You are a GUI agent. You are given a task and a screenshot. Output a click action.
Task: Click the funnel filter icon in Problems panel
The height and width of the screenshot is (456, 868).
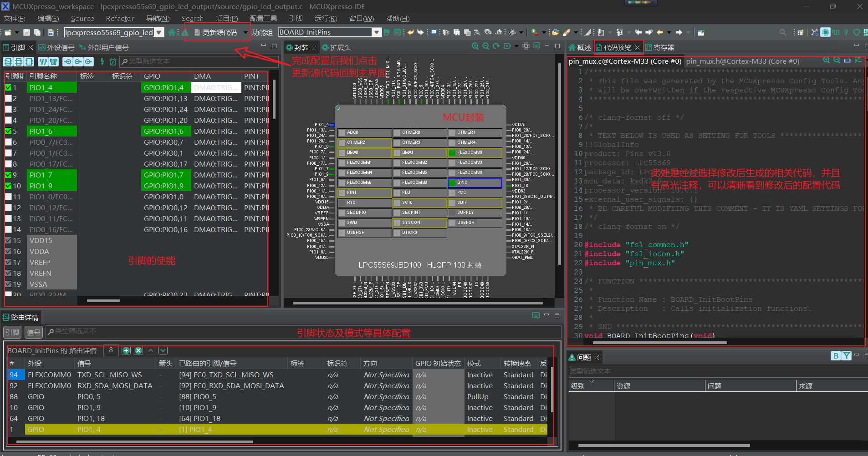pyautogui.click(x=846, y=356)
